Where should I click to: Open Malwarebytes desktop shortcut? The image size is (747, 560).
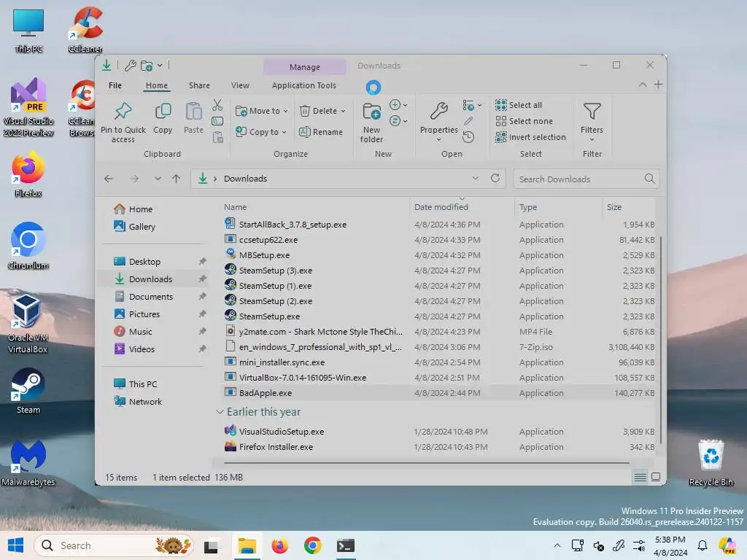(x=28, y=463)
